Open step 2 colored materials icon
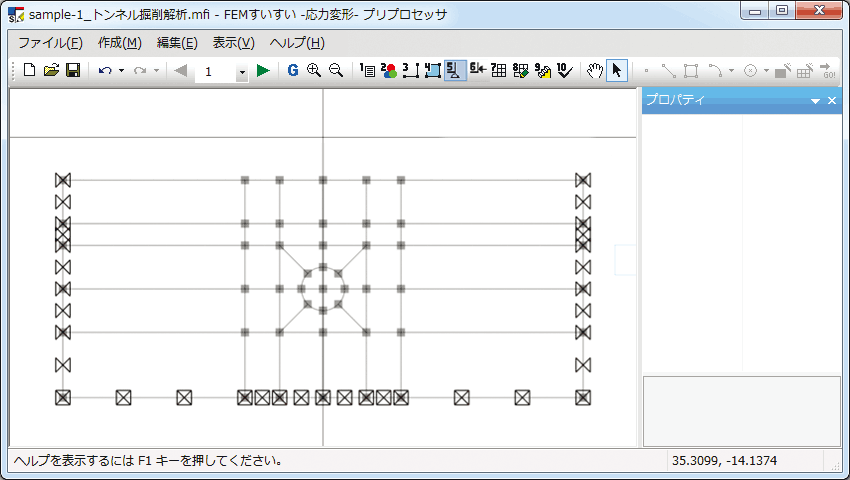Viewport: 850px width, 480px height. point(389,71)
